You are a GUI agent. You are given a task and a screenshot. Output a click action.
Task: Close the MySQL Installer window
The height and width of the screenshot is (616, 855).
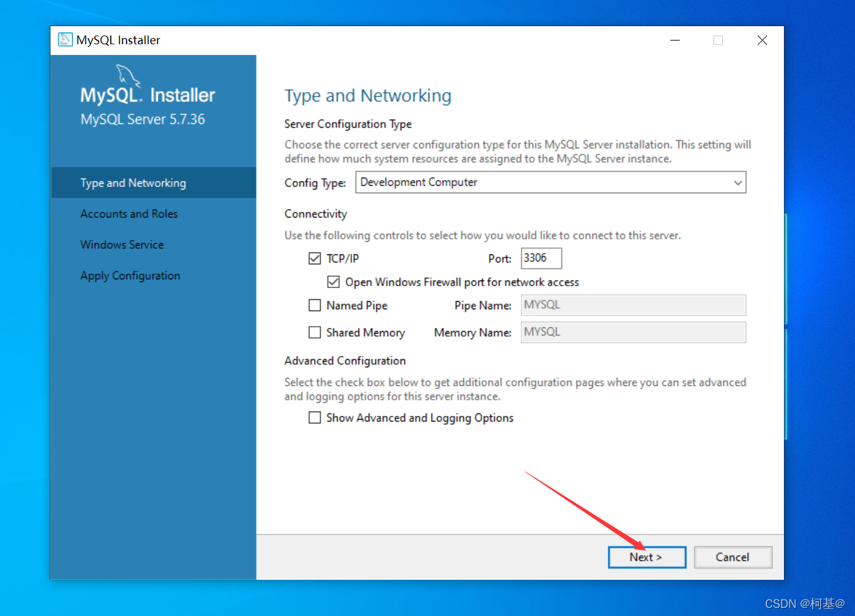[x=762, y=40]
